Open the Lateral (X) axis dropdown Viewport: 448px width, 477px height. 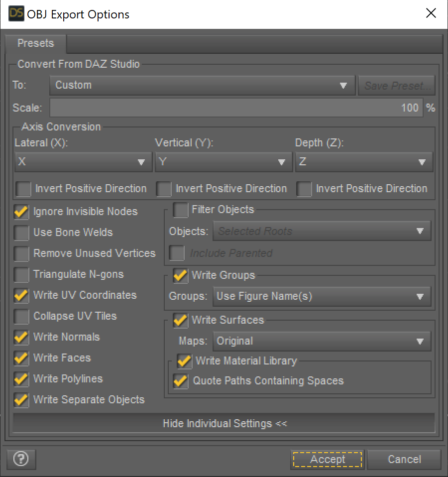point(83,162)
